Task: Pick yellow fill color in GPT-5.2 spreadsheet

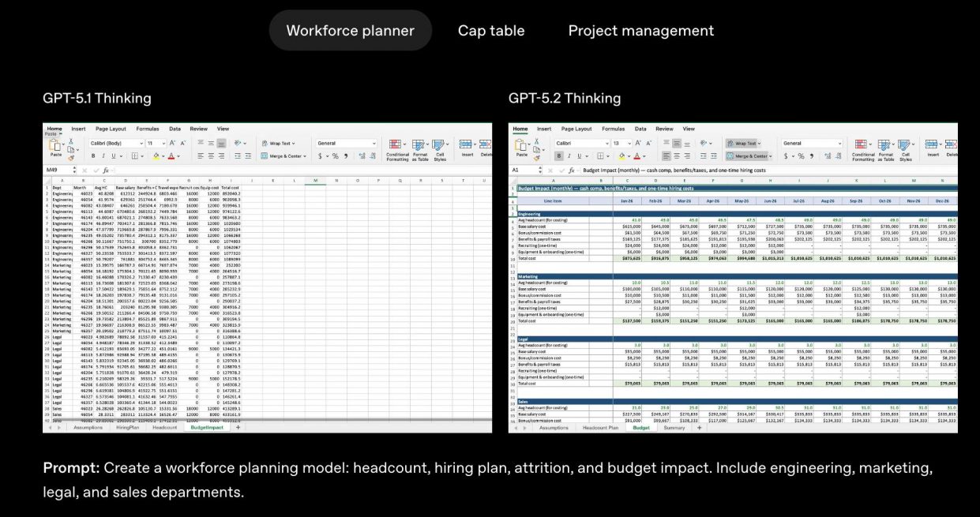Action: [621, 155]
